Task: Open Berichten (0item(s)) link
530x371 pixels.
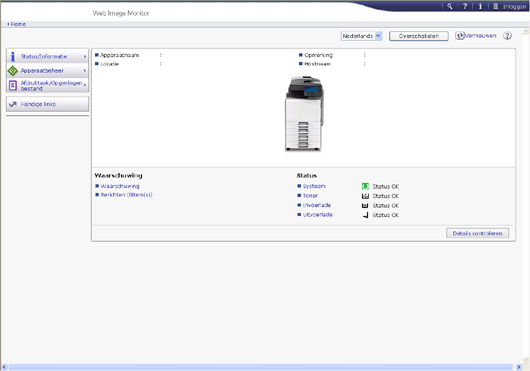Action: (x=126, y=195)
